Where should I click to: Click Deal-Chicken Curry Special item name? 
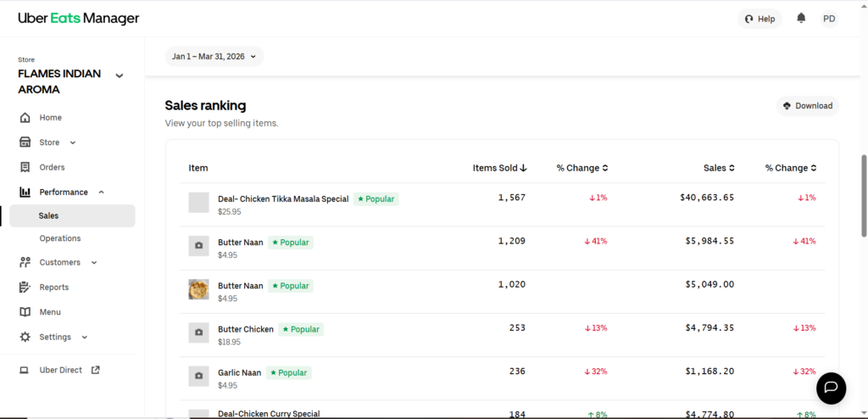(269, 414)
